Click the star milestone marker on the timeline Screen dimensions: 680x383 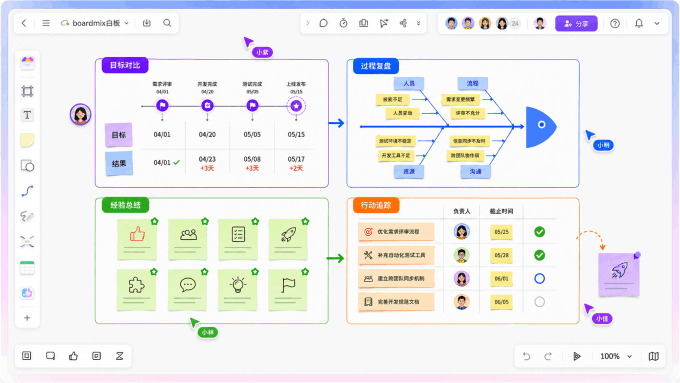click(x=296, y=106)
